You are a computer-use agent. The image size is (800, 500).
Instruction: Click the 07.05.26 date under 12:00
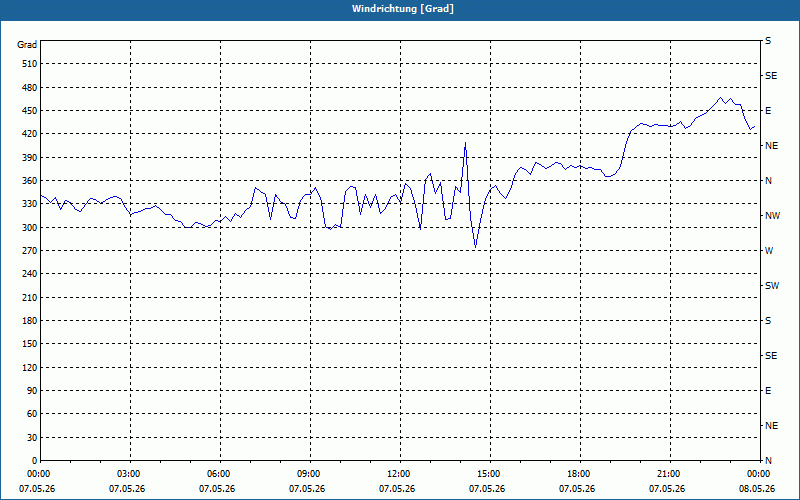[x=397, y=489]
